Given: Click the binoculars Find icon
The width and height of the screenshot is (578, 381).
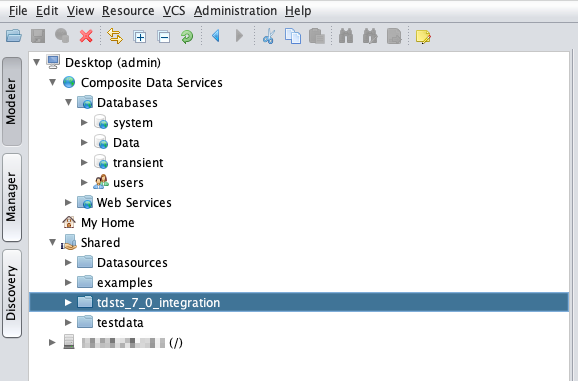Looking at the screenshot, I should coord(346,36).
